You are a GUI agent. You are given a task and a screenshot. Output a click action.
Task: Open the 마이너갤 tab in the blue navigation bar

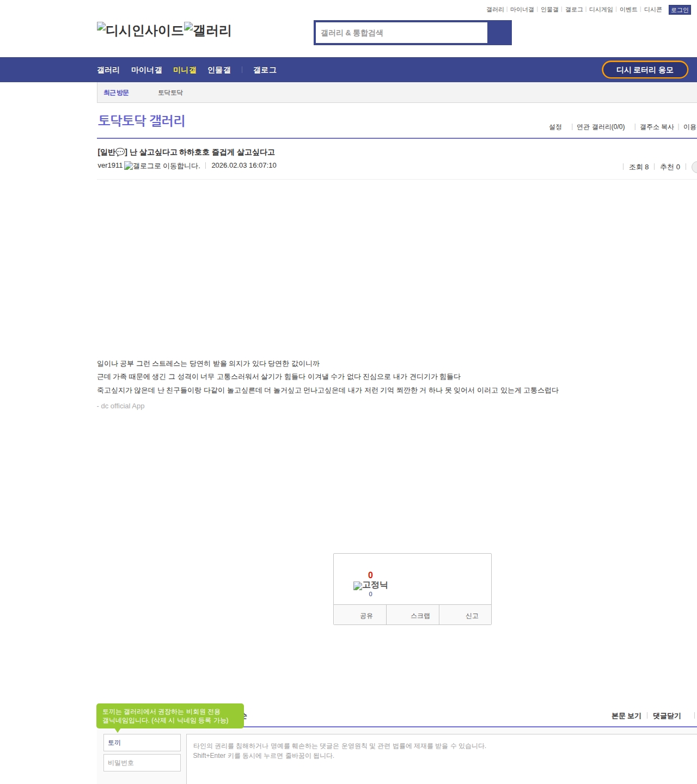(146, 70)
